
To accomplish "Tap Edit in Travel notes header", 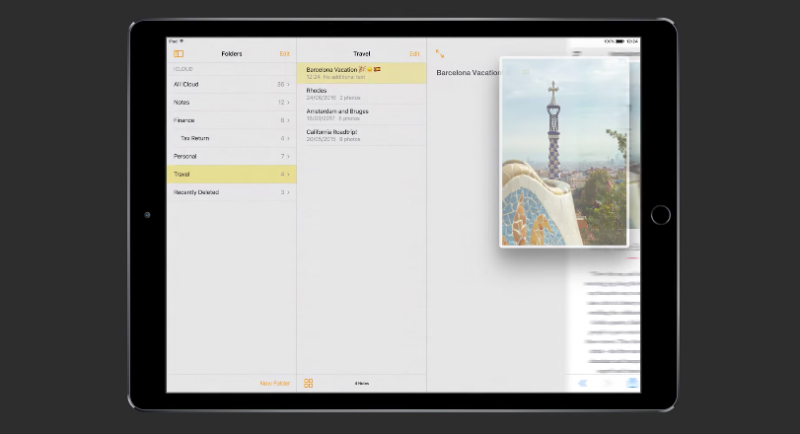I will [x=414, y=53].
